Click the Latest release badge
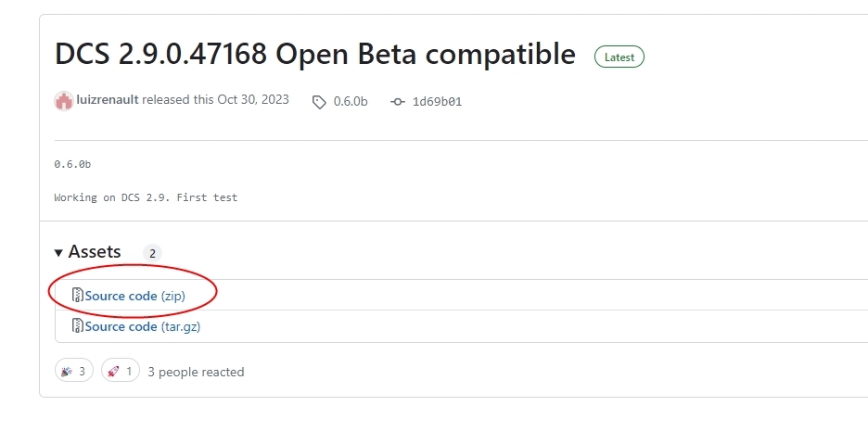This screenshot has height=431, width=868. pyautogui.click(x=619, y=57)
